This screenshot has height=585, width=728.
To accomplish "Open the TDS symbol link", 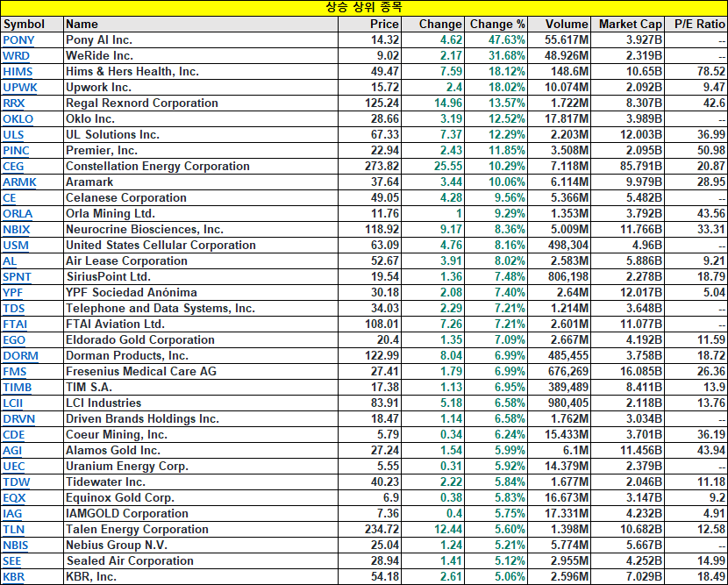I will (x=14, y=309).
